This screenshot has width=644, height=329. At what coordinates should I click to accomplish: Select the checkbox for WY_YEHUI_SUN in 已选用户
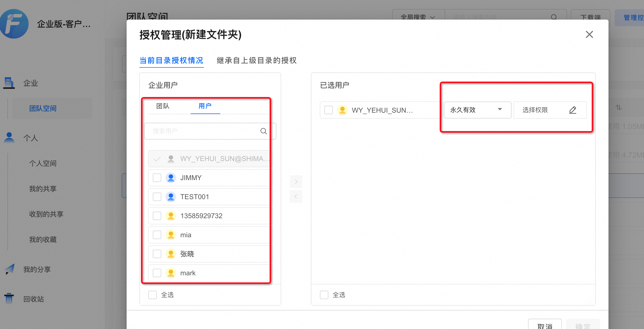[329, 110]
